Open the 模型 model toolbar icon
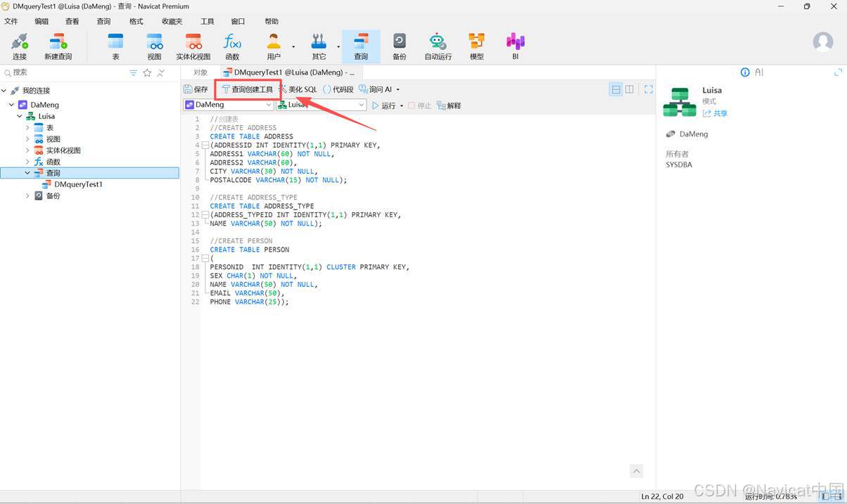Screen dimensions: 847x504 pos(476,46)
